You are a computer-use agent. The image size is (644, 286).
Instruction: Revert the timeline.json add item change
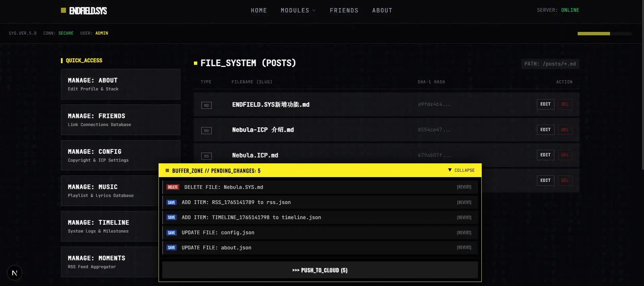coord(464,217)
